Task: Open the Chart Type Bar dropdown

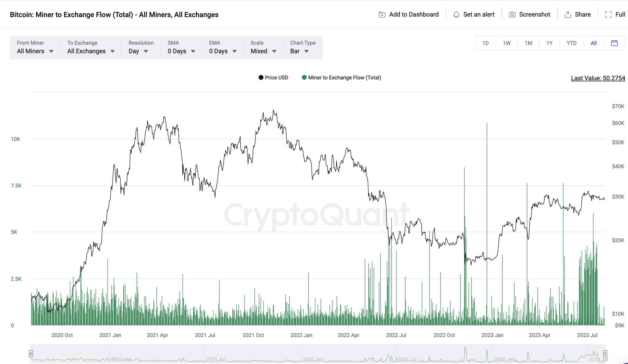Action: [299, 51]
